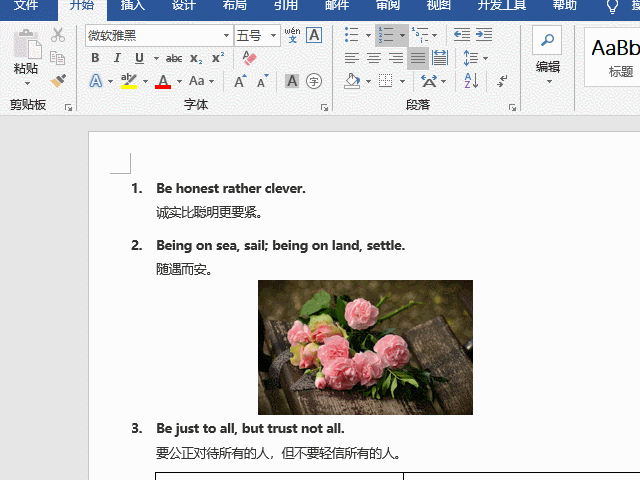Toggle Character Shading A icon

click(292, 81)
